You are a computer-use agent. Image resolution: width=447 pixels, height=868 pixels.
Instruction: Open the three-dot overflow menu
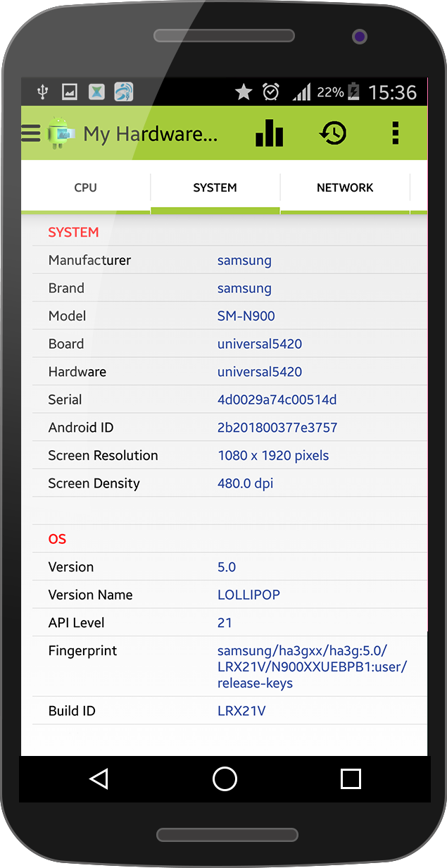[x=396, y=132]
